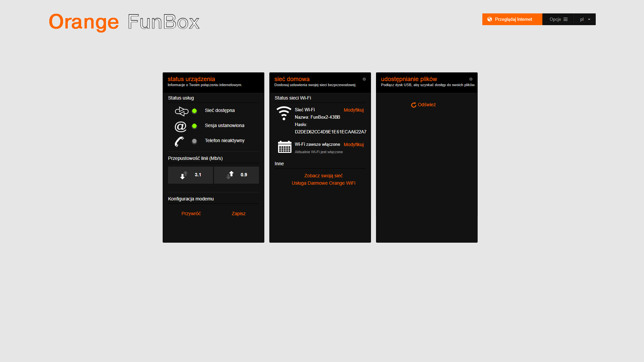Open Usługa Darmowe Orange WiFi link

tap(323, 183)
